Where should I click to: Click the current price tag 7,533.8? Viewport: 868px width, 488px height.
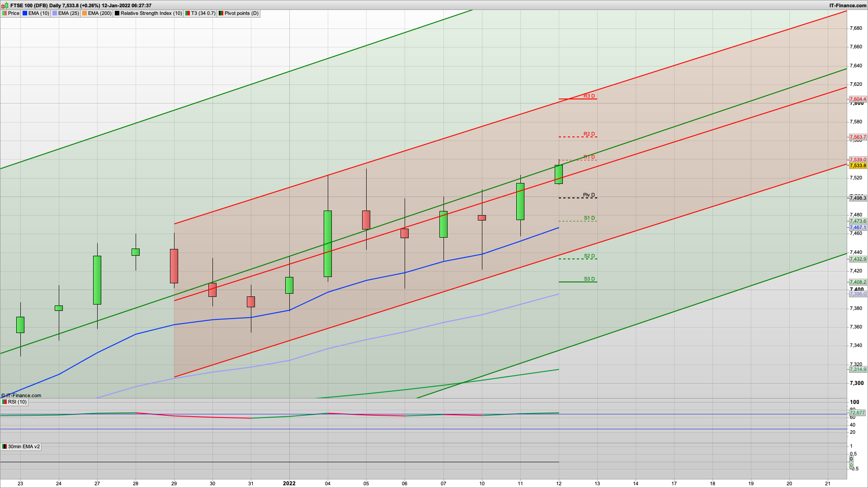pyautogui.click(x=858, y=165)
